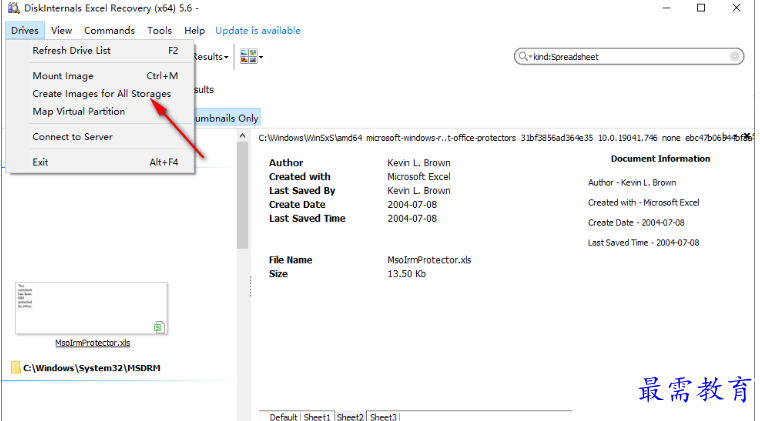Close the Excel Recovery window

coord(736,8)
